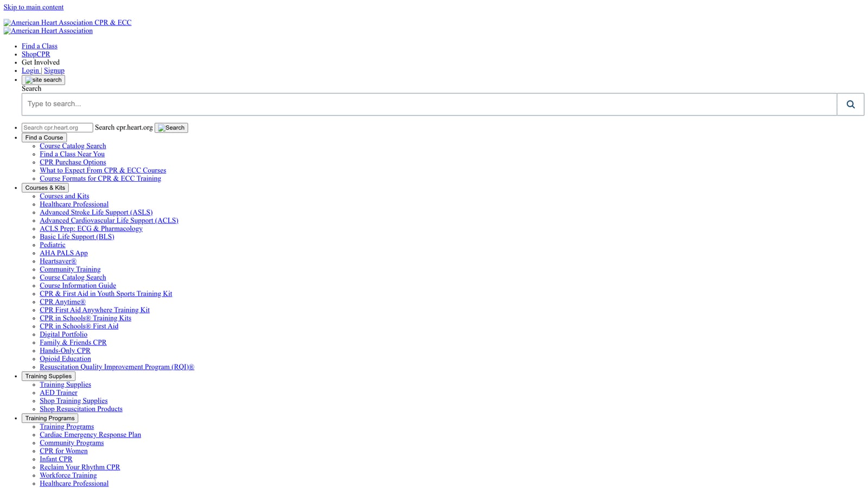Expand the Training Programs menu
Screen dimensions: 868x488
[x=50, y=418]
